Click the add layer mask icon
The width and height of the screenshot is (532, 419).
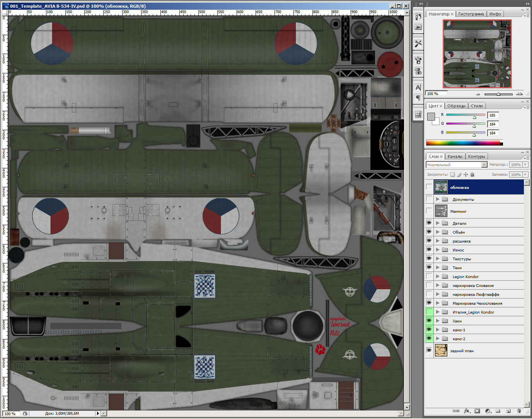tap(477, 411)
